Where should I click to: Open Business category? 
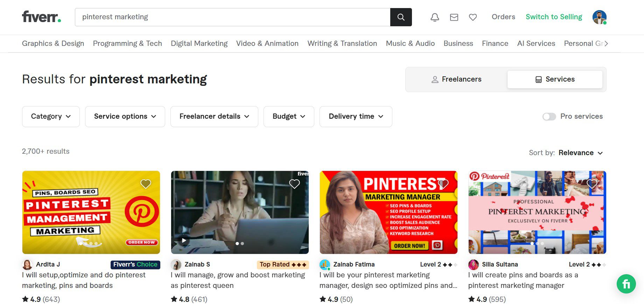click(x=458, y=43)
